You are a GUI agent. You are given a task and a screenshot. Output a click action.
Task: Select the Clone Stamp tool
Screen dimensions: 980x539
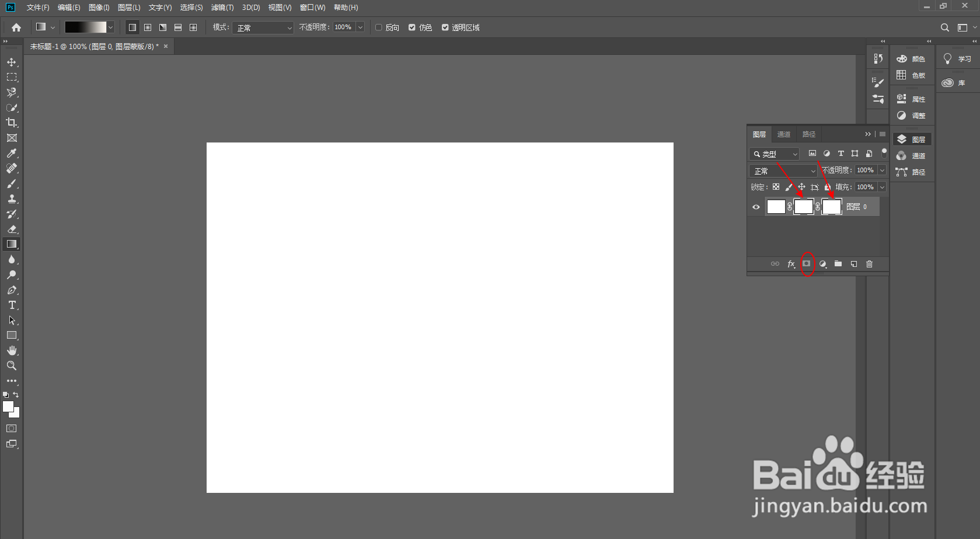[x=12, y=199]
